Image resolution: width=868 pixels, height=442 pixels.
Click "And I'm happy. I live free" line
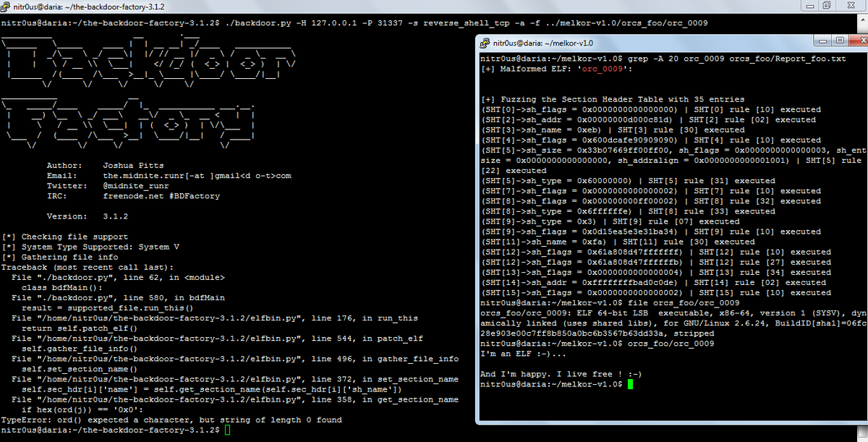[561, 374]
